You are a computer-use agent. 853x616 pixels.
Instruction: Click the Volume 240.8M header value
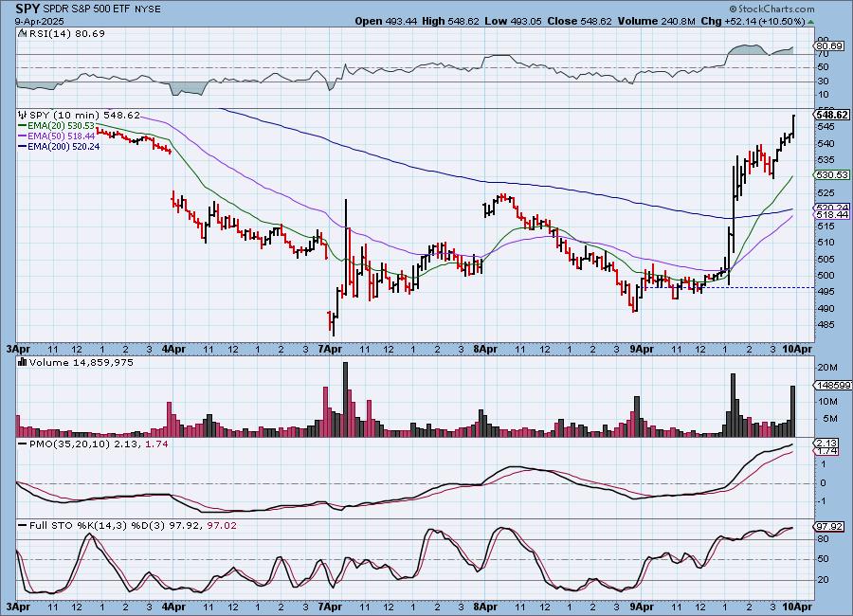click(657, 21)
